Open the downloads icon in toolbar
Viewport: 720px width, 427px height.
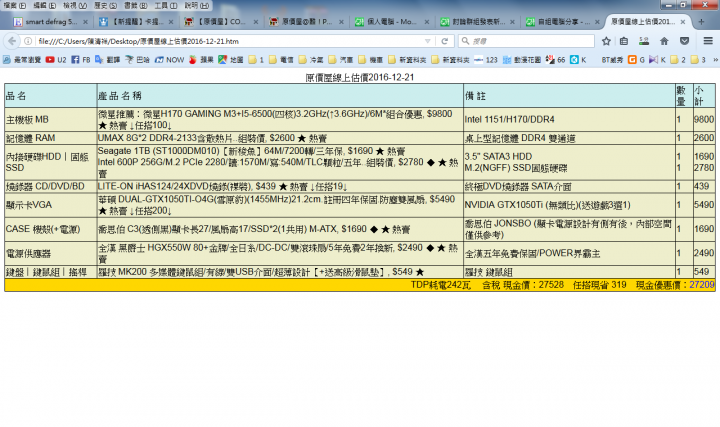coord(644,41)
